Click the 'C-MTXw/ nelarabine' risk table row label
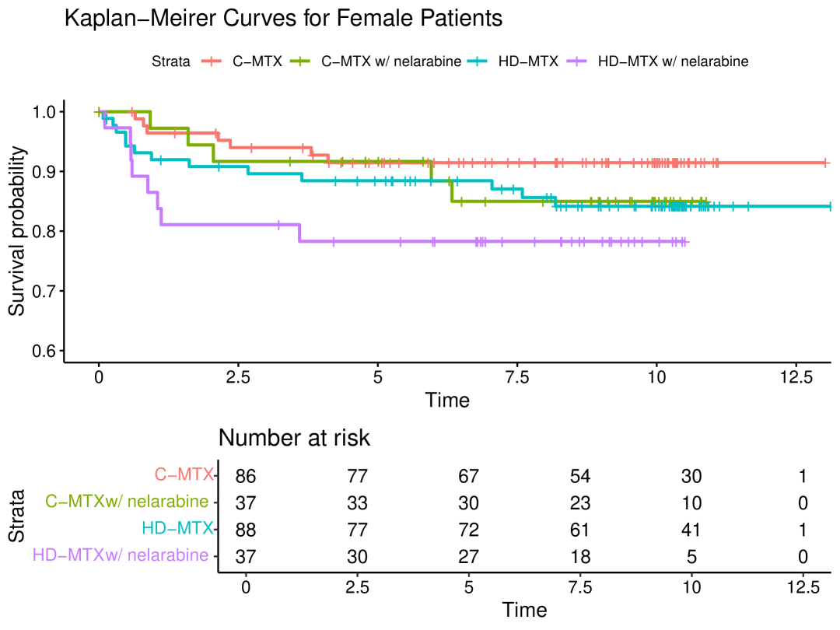 pyautogui.click(x=128, y=502)
